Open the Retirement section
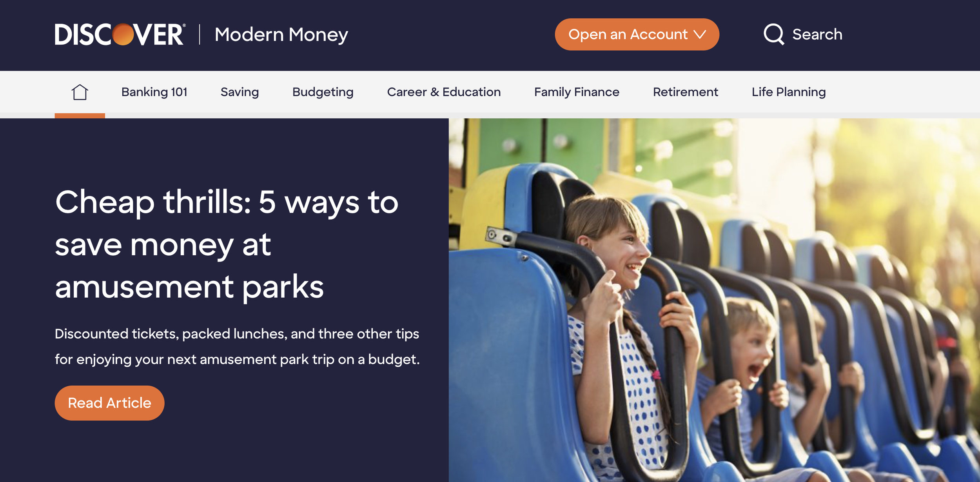Image resolution: width=980 pixels, height=482 pixels. pyautogui.click(x=685, y=92)
